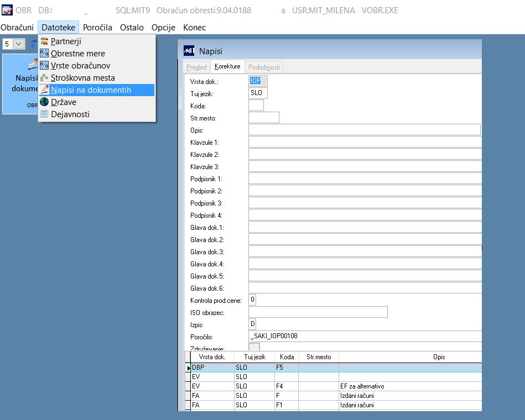Switch to the Korekture tab
Screen dimensions: 525x420
[227, 66]
